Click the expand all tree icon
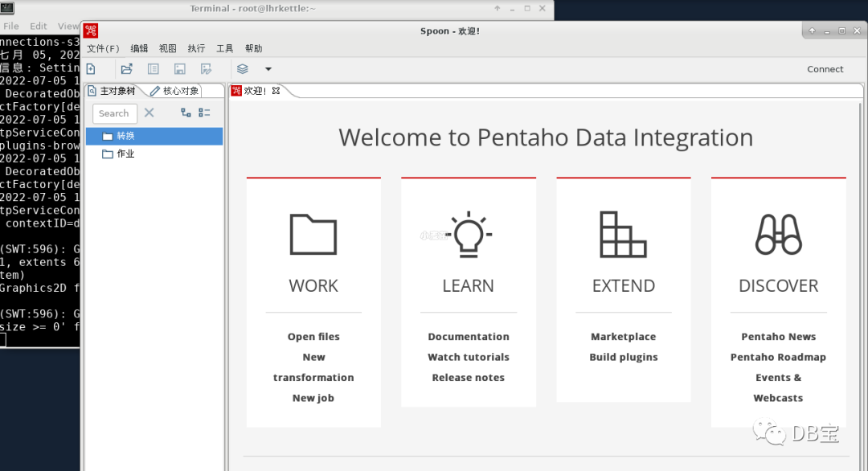Screen dimensions: 868x471 pyautogui.click(x=186, y=113)
